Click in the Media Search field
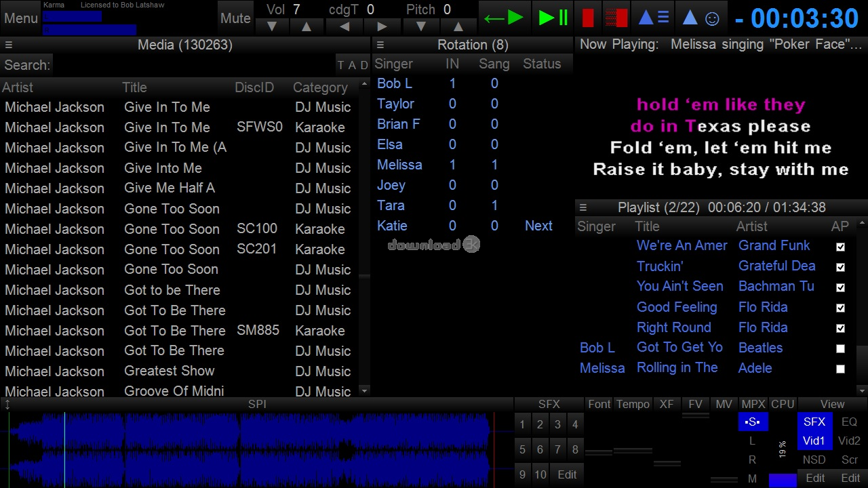Image resolution: width=868 pixels, height=488 pixels. click(x=194, y=65)
